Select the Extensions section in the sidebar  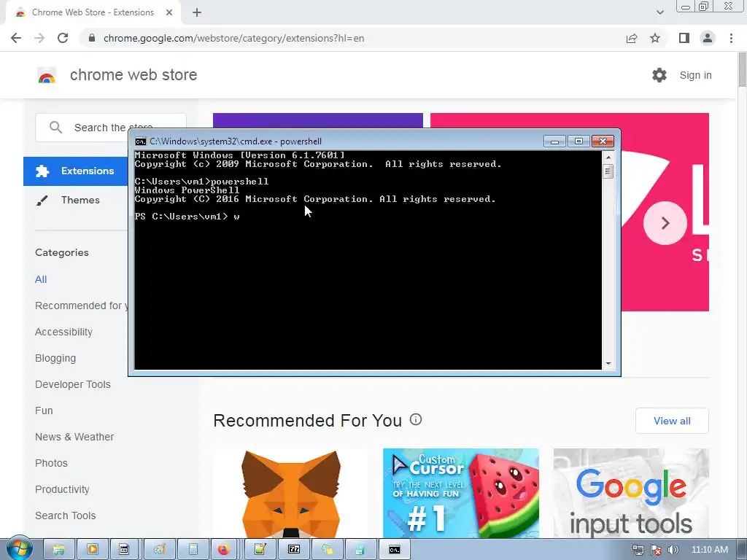click(76, 171)
